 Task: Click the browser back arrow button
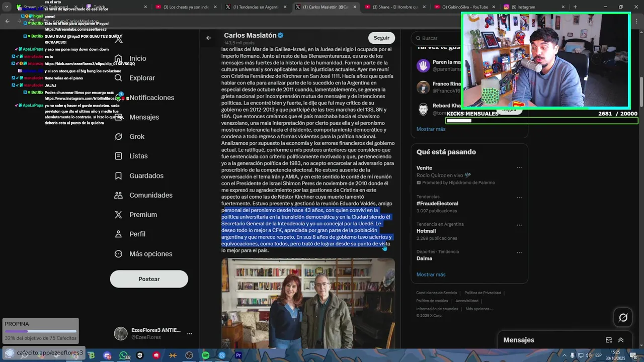(x=7, y=21)
